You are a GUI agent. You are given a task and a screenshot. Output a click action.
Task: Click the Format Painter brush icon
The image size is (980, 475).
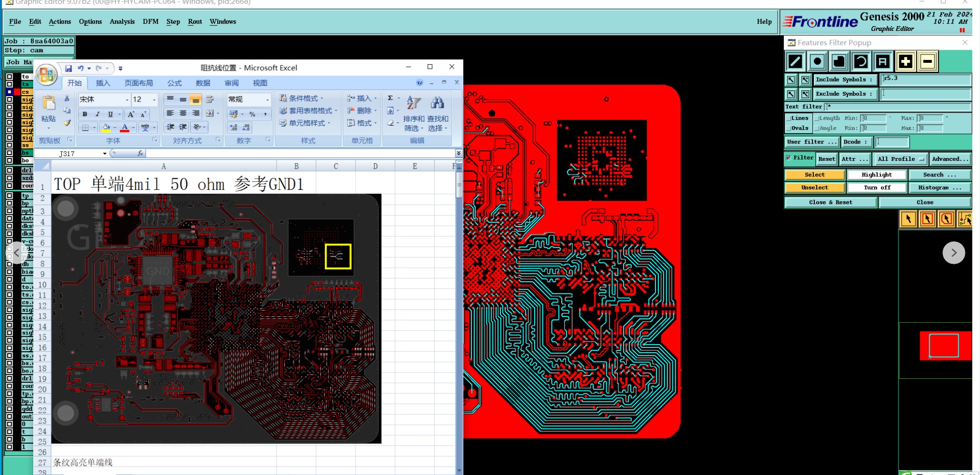67,123
